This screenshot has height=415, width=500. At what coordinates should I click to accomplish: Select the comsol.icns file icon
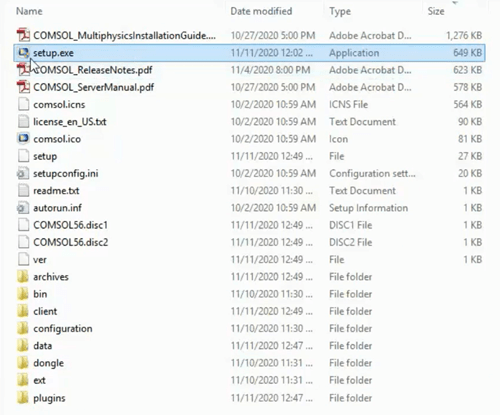pyautogui.click(x=23, y=104)
